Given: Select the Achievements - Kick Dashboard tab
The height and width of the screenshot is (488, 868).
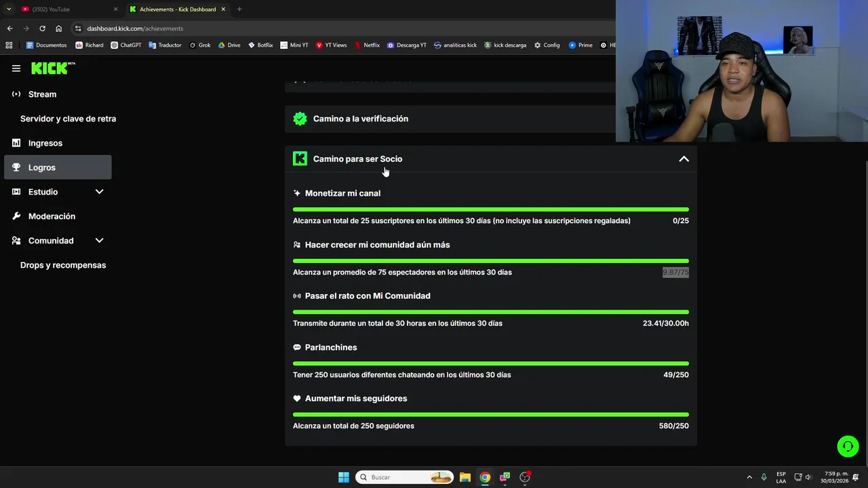Looking at the screenshot, I should tap(178, 9).
